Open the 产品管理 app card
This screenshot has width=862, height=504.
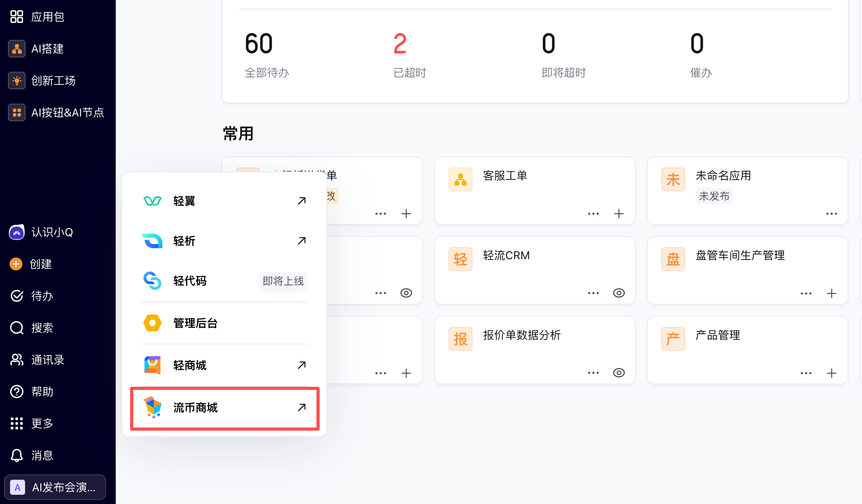747,350
